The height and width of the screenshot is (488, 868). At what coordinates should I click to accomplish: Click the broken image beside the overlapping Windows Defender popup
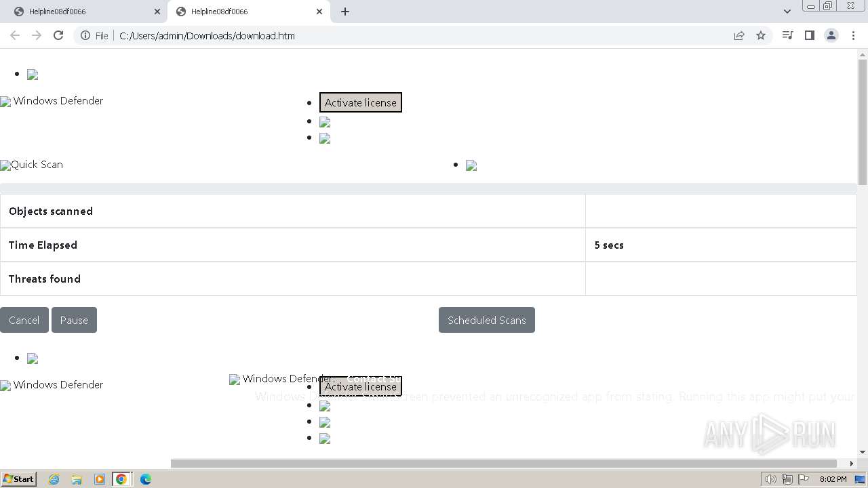tap(235, 380)
